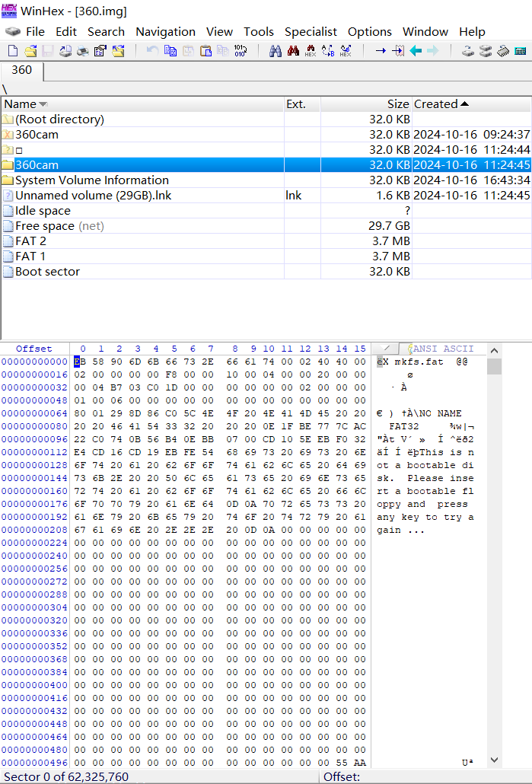Click the file icon of FAT 1
The image size is (532, 784).
coord(8,257)
